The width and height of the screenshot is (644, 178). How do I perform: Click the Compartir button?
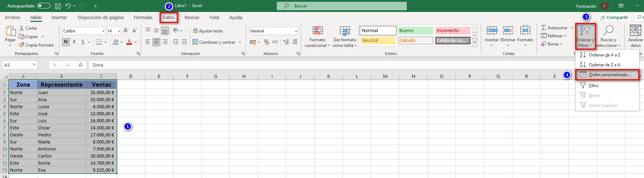[614, 17]
